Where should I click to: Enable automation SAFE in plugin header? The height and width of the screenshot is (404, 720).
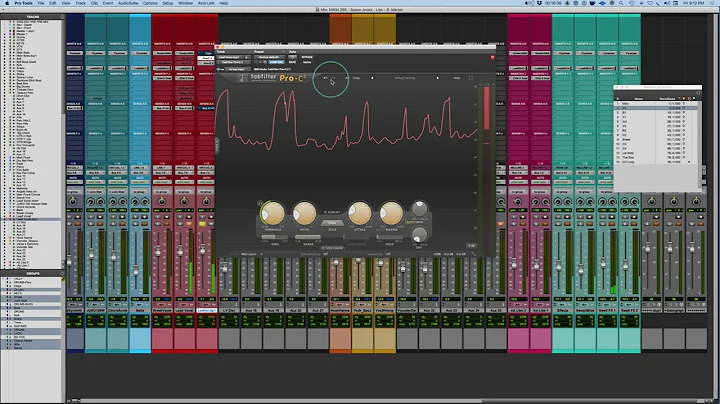[292, 62]
